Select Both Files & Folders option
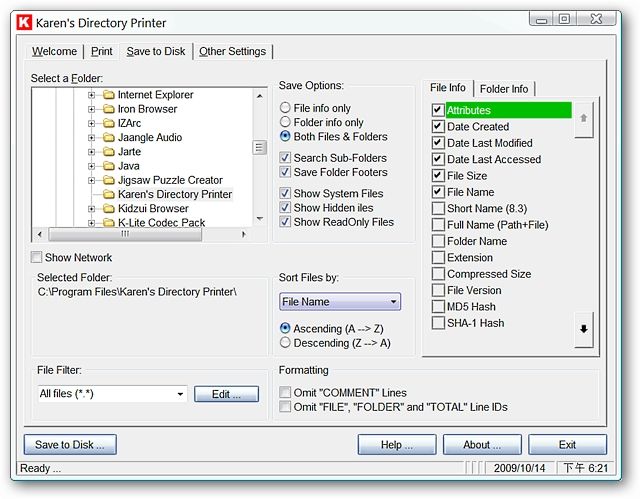 point(285,136)
